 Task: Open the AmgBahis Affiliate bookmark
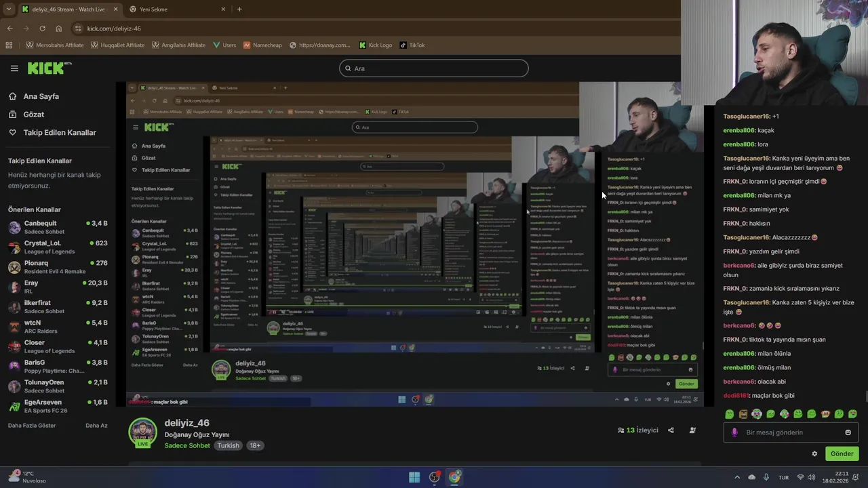pos(178,45)
